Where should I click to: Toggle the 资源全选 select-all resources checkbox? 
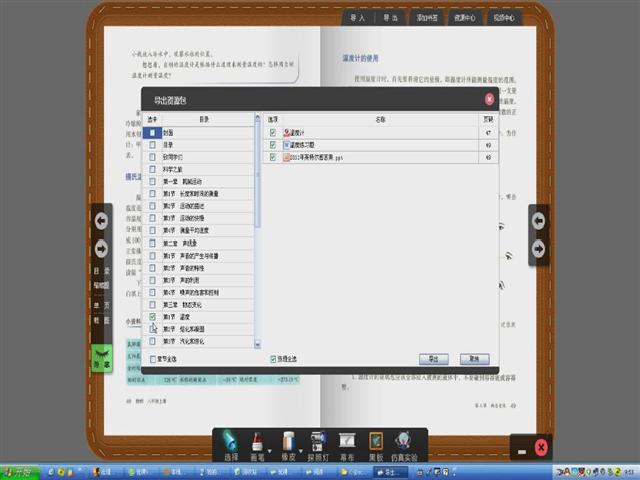point(273,359)
